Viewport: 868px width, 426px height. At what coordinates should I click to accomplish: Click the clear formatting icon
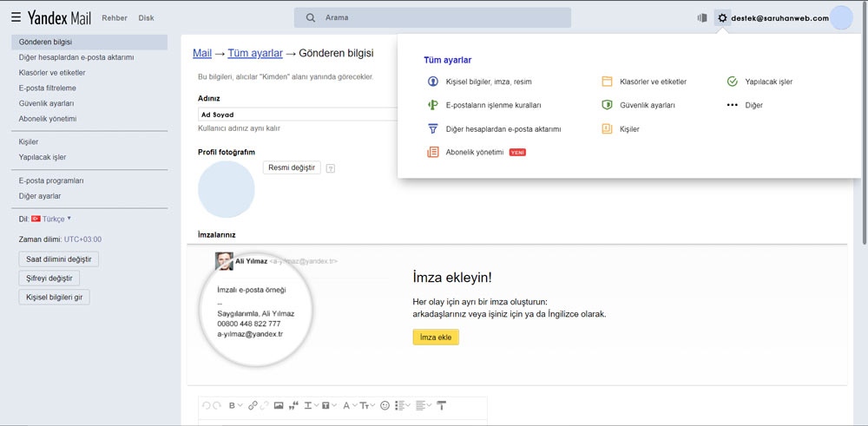(441, 405)
